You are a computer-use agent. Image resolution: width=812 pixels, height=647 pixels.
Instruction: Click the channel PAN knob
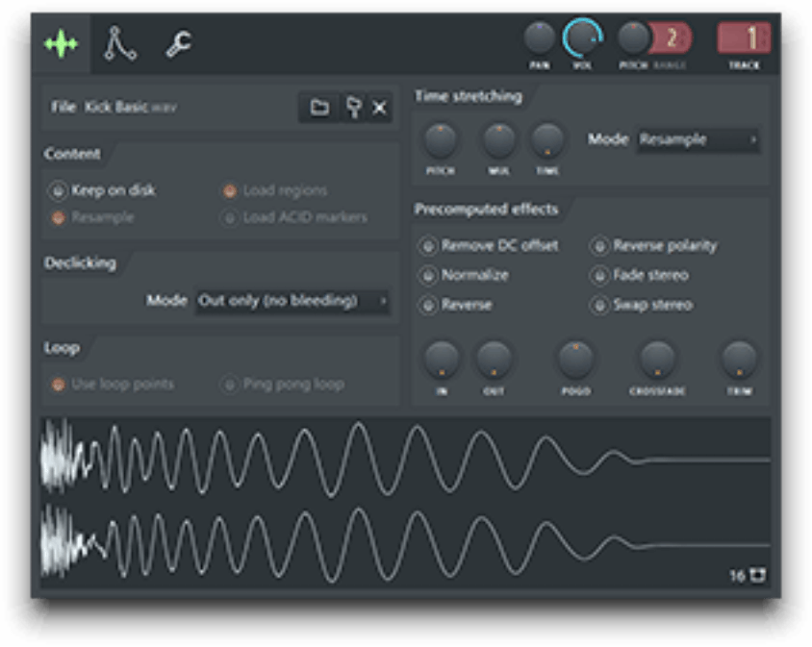click(x=539, y=37)
